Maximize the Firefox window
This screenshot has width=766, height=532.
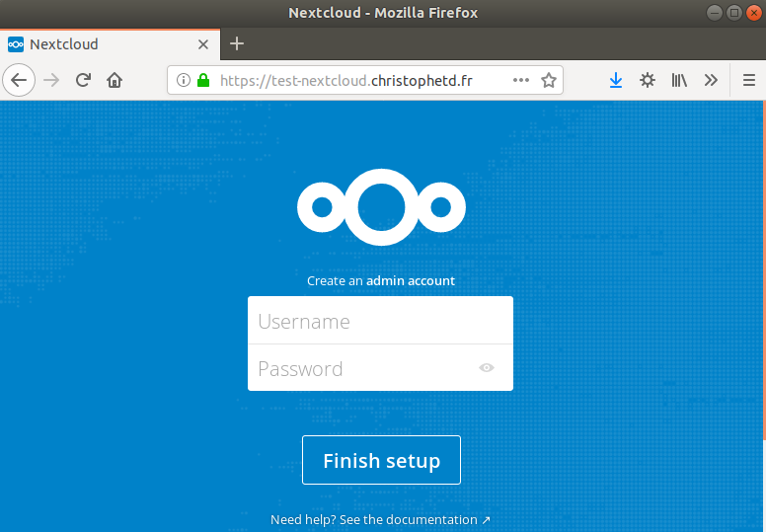tap(733, 13)
